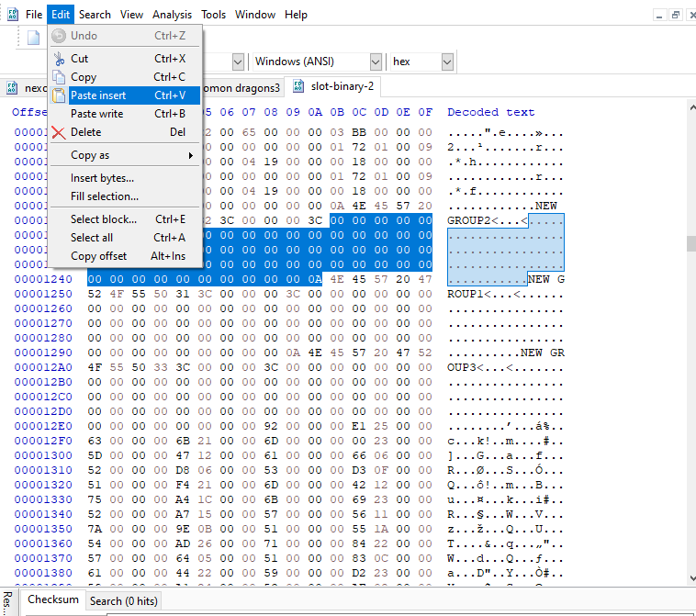Screen dimensions: 696x616
Task: Click the decoded text 'ROUP1<...<......'
Action: [506, 294]
